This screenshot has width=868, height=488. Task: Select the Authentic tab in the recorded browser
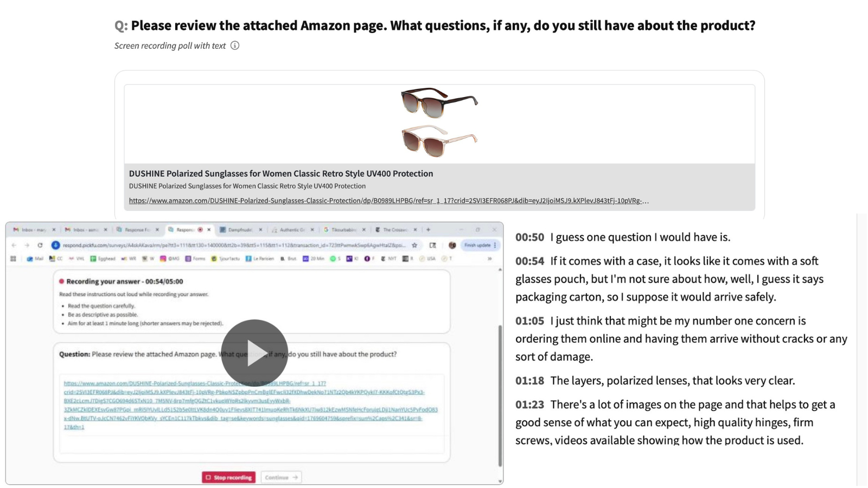pyautogui.click(x=292, y=229)
